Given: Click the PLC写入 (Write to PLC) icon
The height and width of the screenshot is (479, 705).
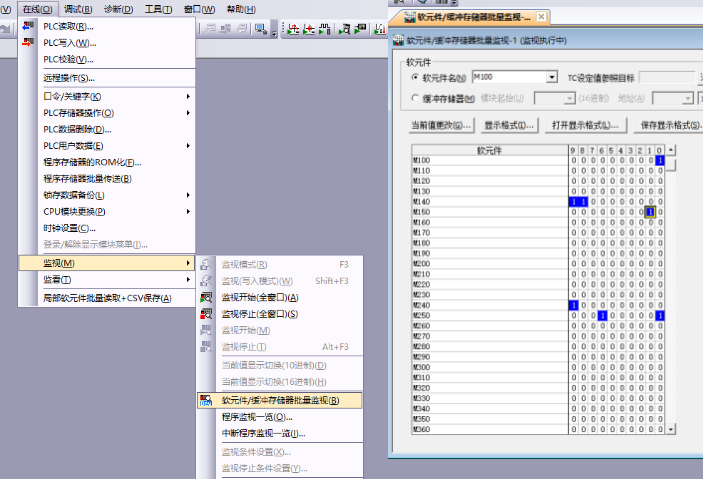Looking at the screenshot, I should coord(27,43).
